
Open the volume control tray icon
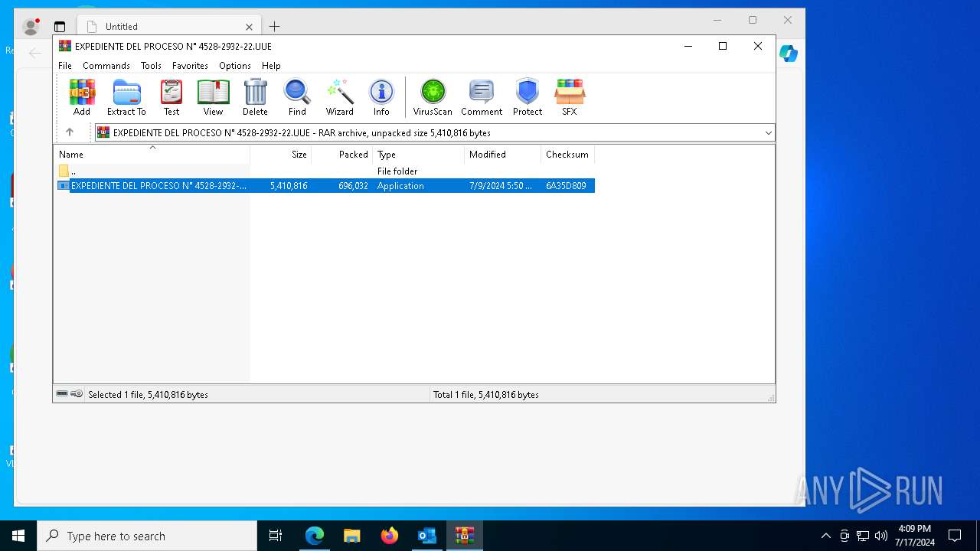pos(881,536)
